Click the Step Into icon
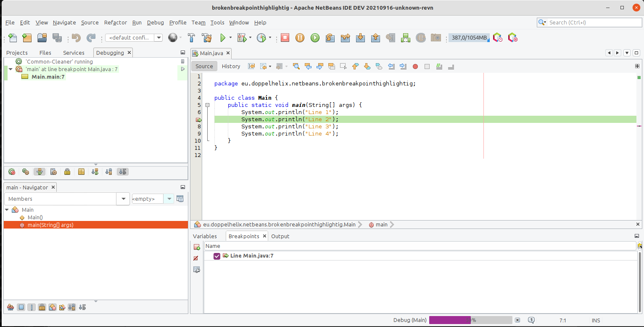 (360, 38)
